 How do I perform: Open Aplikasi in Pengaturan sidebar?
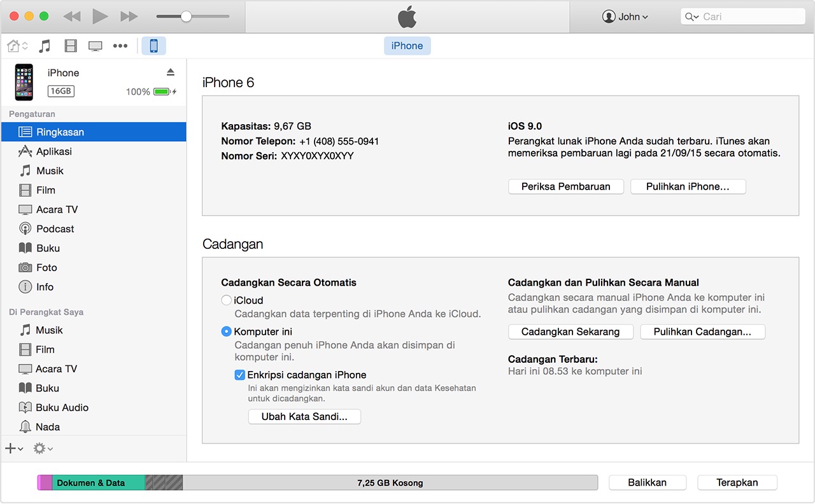click(x=94, y=151)
